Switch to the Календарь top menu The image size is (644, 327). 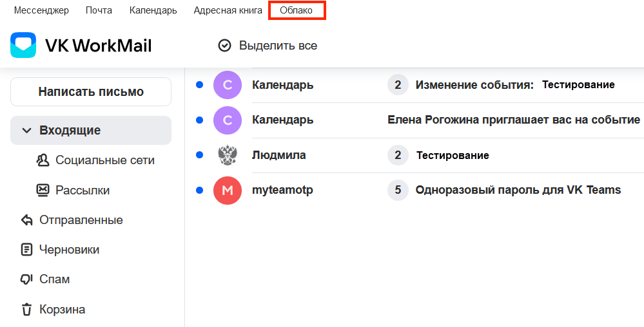click(x=153, y=10)
